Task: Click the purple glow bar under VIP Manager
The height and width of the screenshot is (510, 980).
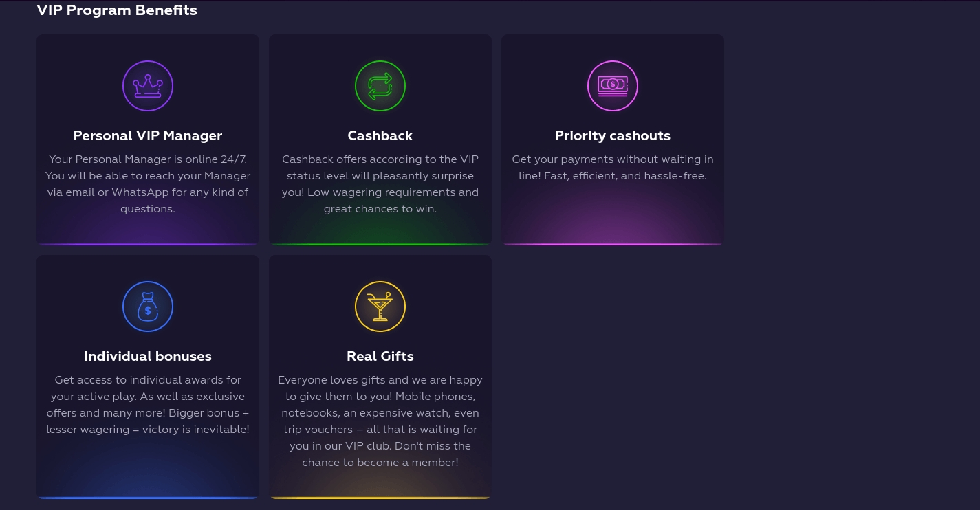Action: point(148,243)
